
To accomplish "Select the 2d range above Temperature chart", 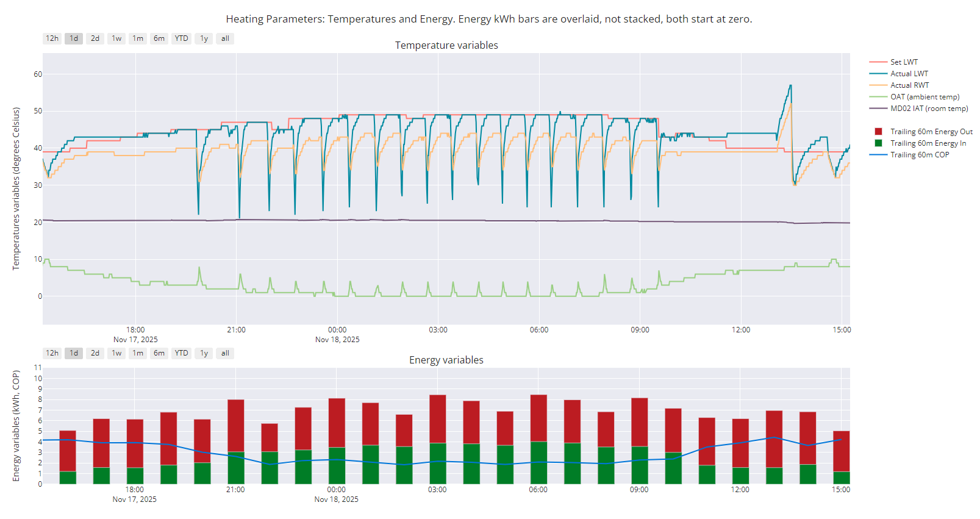I will pos(95,38).
